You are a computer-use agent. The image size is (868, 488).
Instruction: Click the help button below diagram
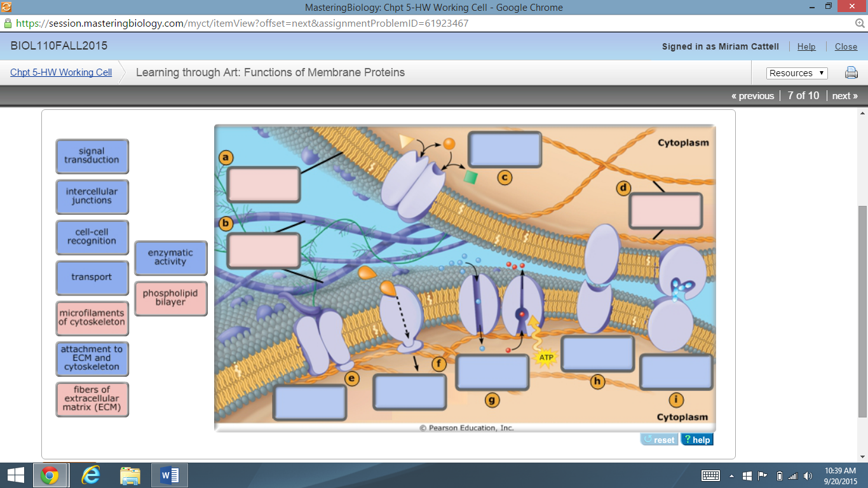pyautogui.click(x=697, y=440)
